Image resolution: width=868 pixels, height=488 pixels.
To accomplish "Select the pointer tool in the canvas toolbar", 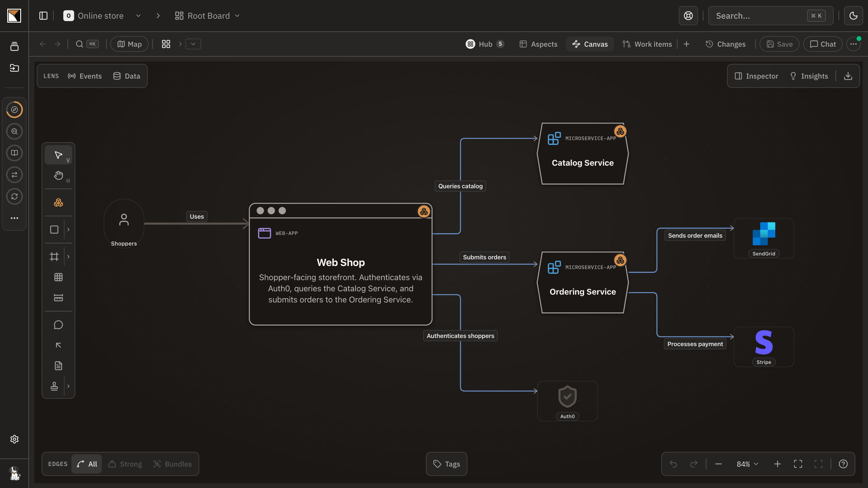I will (58, 155).
